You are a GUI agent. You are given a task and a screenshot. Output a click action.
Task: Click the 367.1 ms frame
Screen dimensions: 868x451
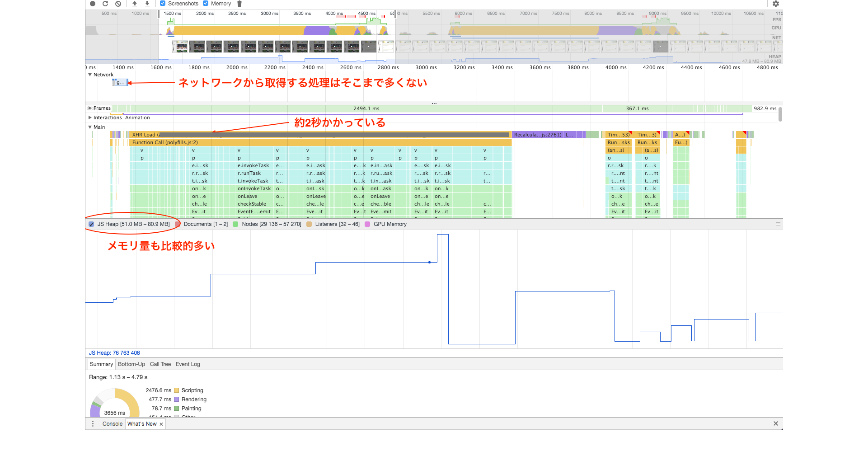637,108
